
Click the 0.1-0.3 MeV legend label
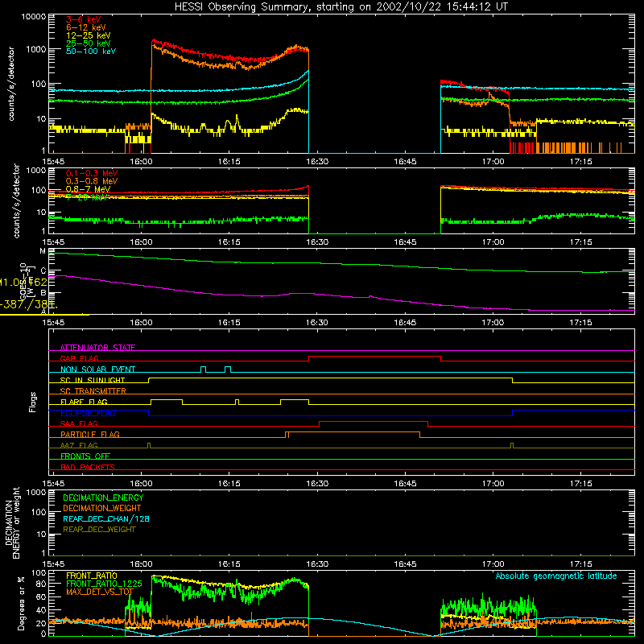[92, 173]
